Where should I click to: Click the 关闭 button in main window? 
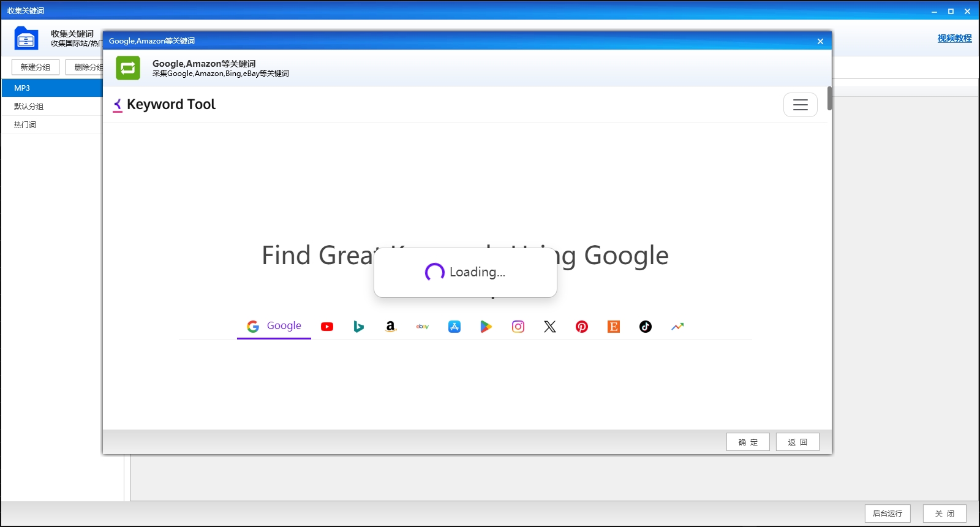[944, 514]
